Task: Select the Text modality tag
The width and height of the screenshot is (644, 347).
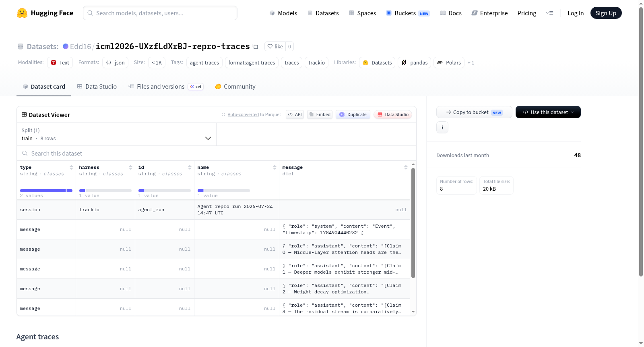Action: [60, 62]
